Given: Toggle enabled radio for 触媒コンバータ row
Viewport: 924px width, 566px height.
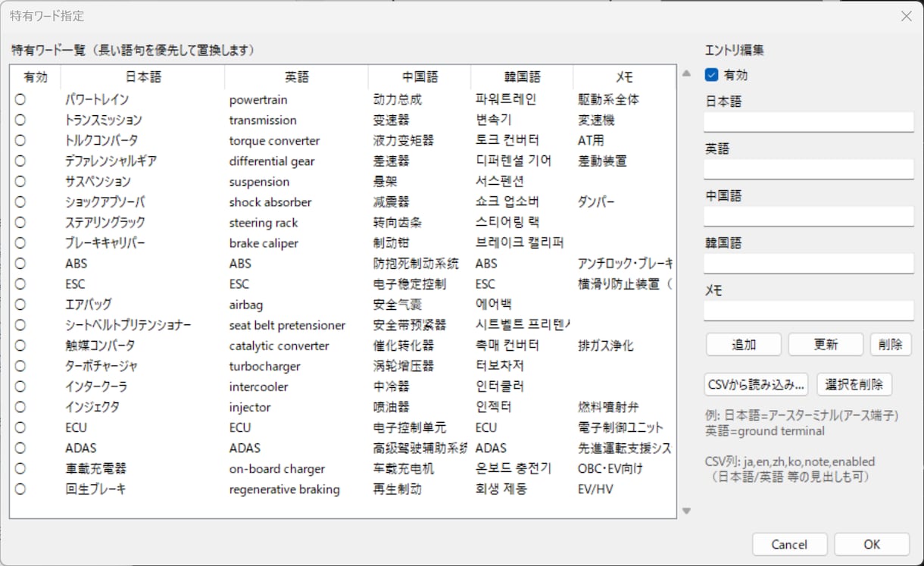Looking at the screenshot, I should coord(20,345).
